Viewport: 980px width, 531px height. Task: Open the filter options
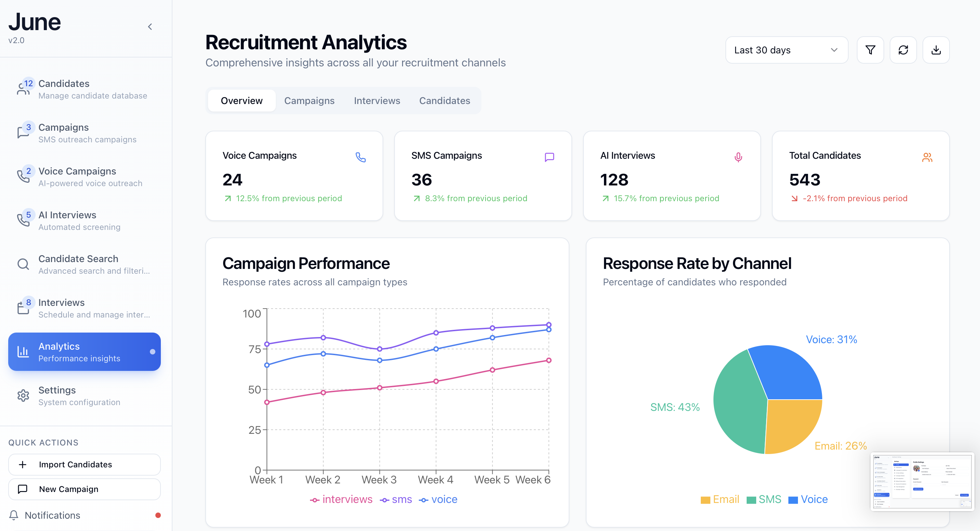tap(871, 50)
